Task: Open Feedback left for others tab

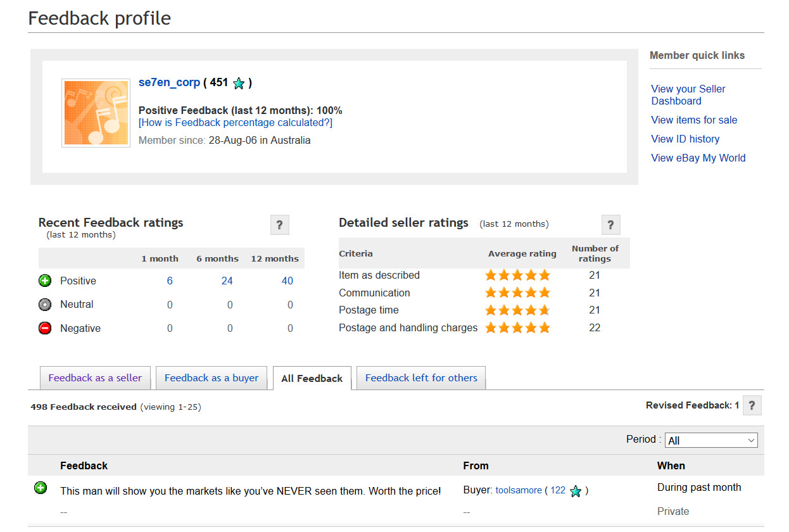Action: click(x=421, y=378)
